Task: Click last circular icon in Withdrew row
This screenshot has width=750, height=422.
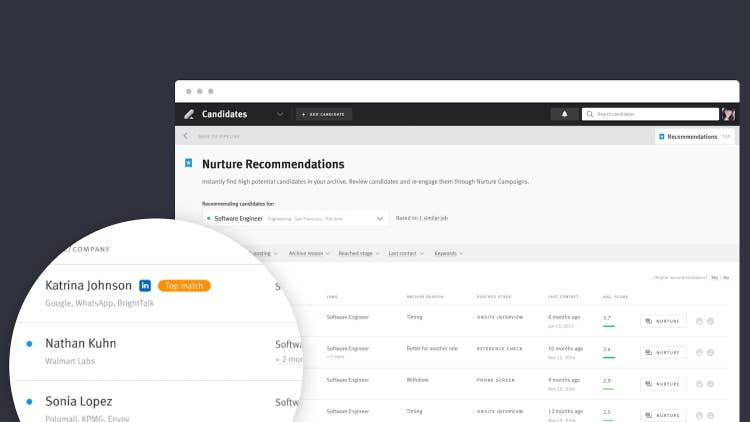Action: click(x=710, y=383)
